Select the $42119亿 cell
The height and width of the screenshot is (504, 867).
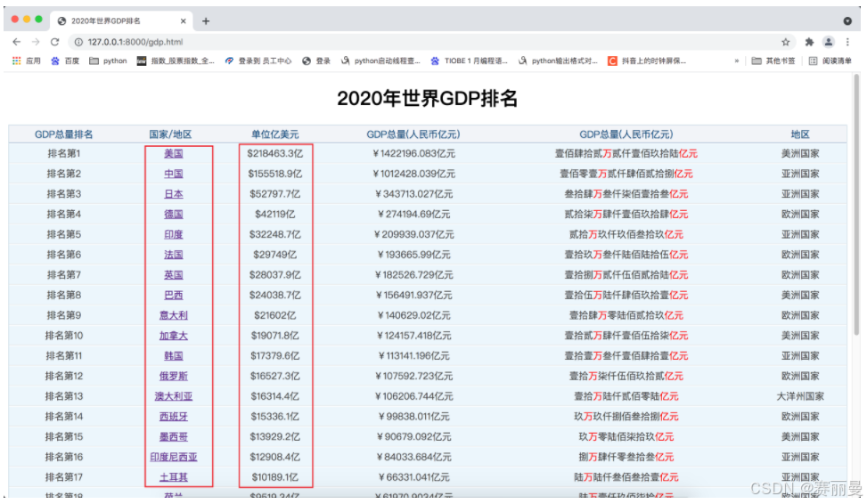[274, 215]
